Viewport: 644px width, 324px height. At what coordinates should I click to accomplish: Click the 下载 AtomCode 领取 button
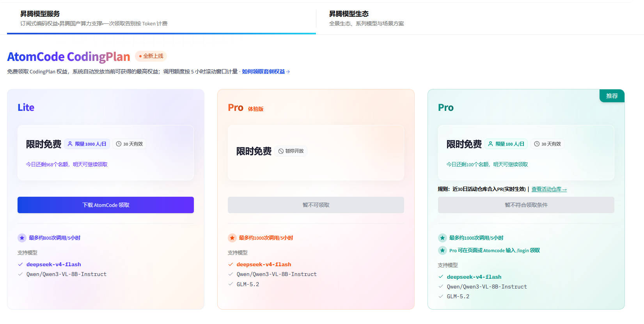106,205
